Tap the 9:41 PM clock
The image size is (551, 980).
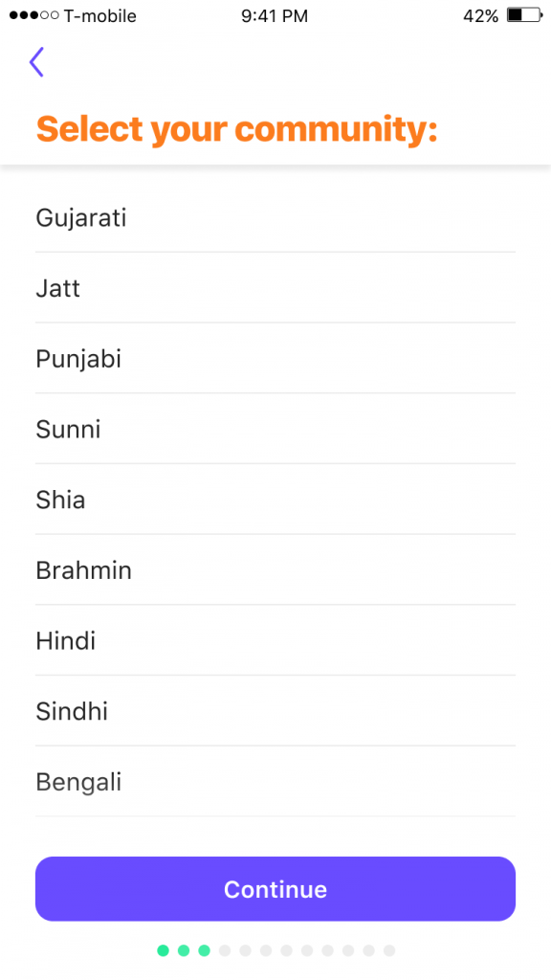[275, 16]
